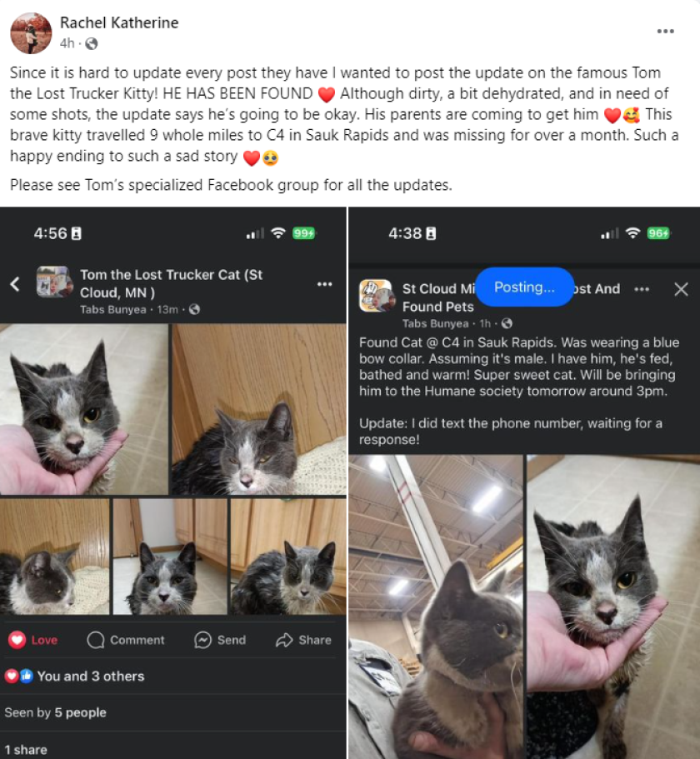The width and height of the screenshot is (700, 759).
Task: View reactions You and 3 others
Action: click(x=74, y=677)
